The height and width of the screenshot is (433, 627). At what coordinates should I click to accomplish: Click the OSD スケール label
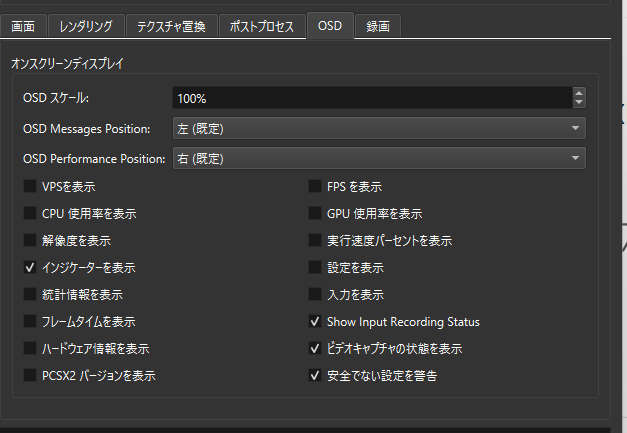(x=56, y=98)
